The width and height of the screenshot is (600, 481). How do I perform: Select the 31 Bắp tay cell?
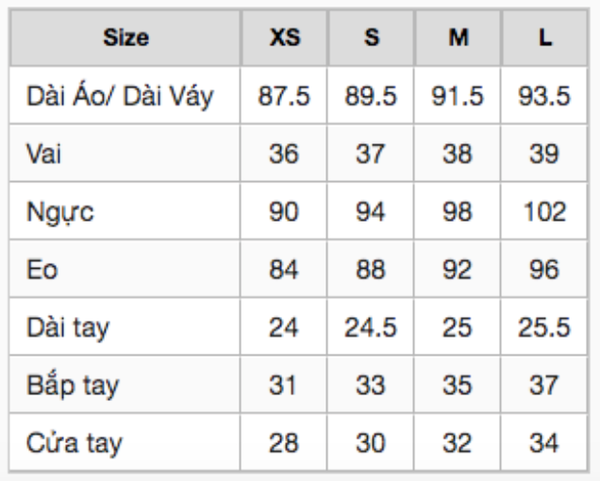(284, 385)
